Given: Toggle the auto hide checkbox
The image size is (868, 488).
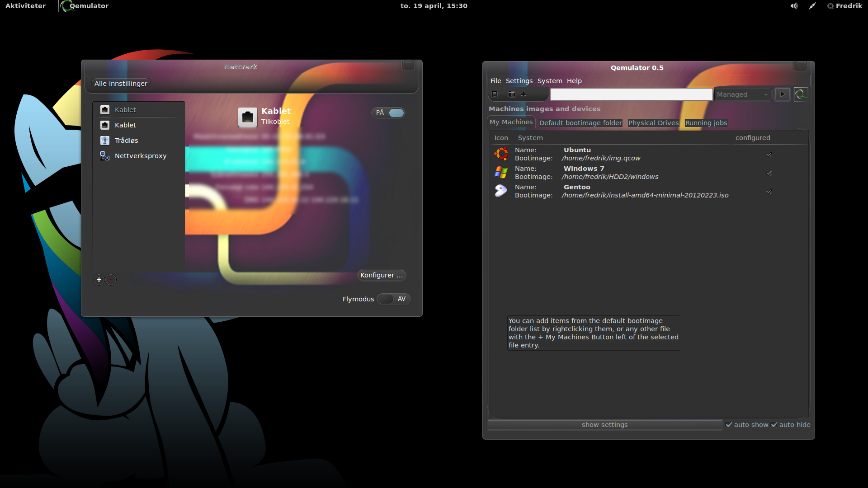Looking at the screenshot, I should point(774,425).
